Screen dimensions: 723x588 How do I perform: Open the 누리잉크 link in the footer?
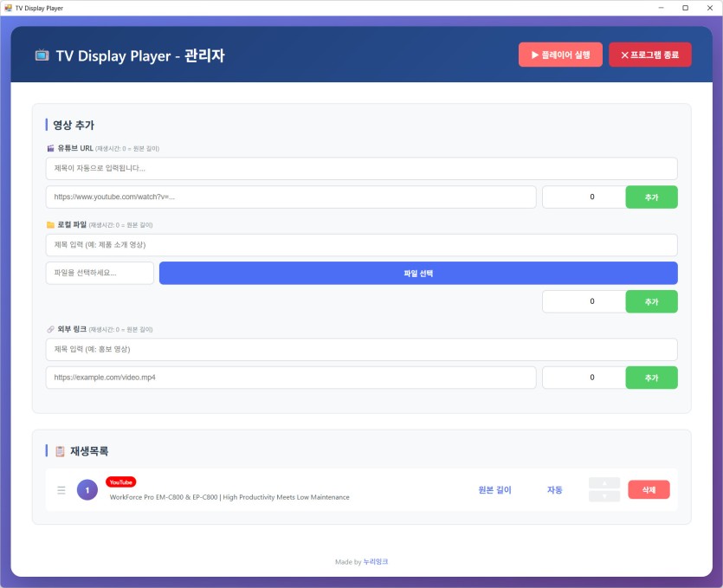coord(376,562)
